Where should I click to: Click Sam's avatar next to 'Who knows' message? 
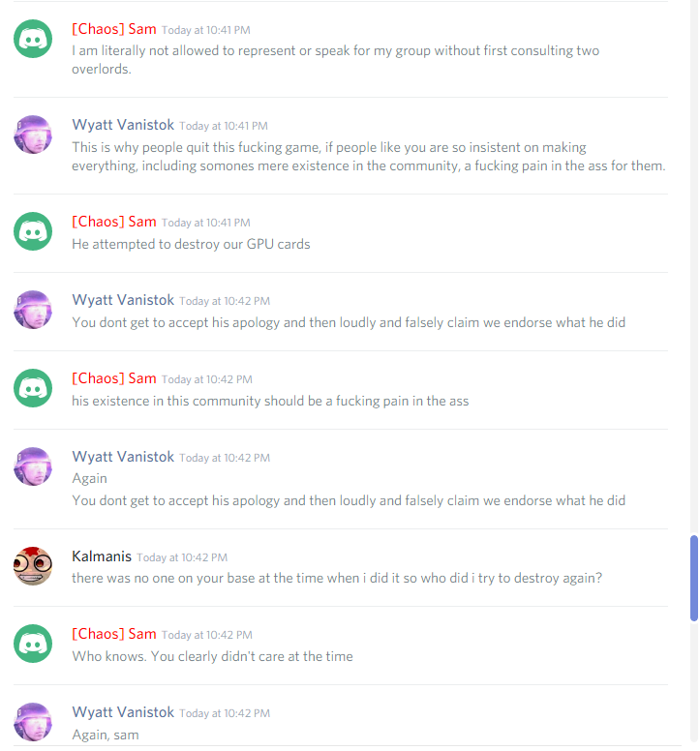33,644
